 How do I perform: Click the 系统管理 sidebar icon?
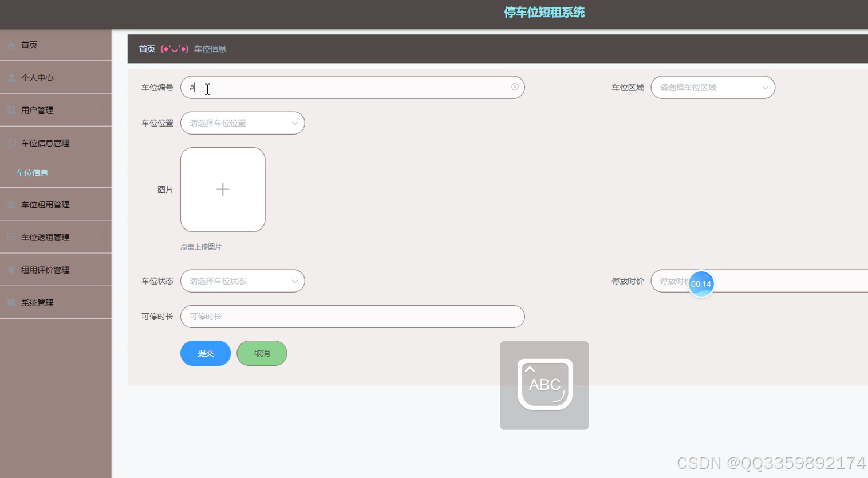[11, 302]
